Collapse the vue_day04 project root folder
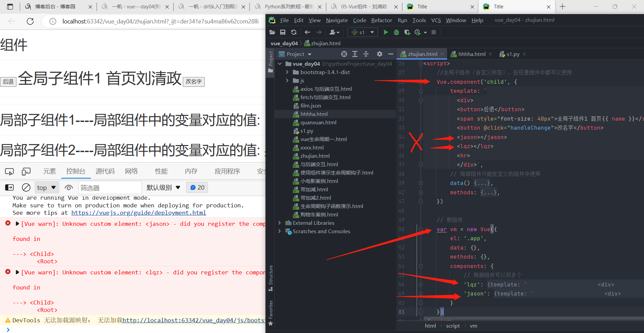Screen dimensions: 644x333 pos(280,64)
